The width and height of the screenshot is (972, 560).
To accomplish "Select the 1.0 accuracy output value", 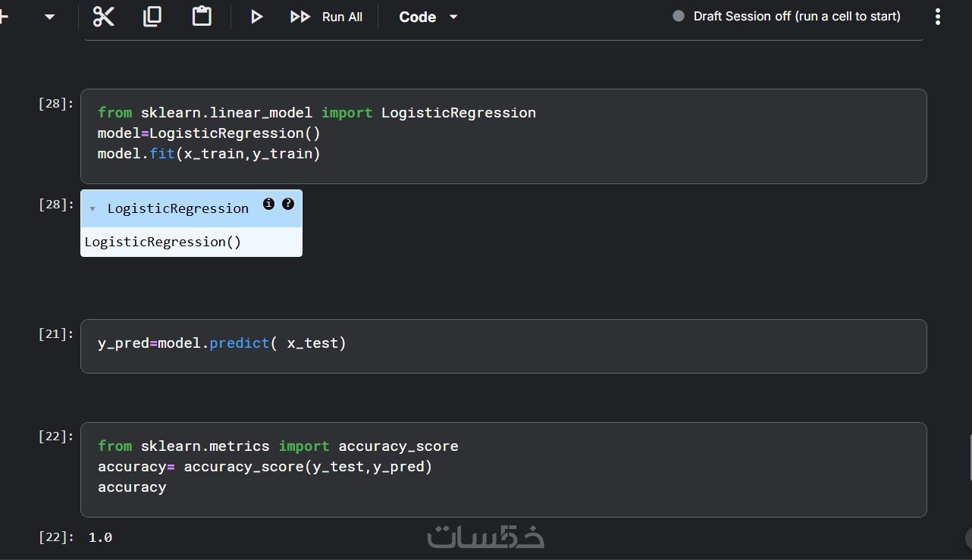I will click(100, 537).
